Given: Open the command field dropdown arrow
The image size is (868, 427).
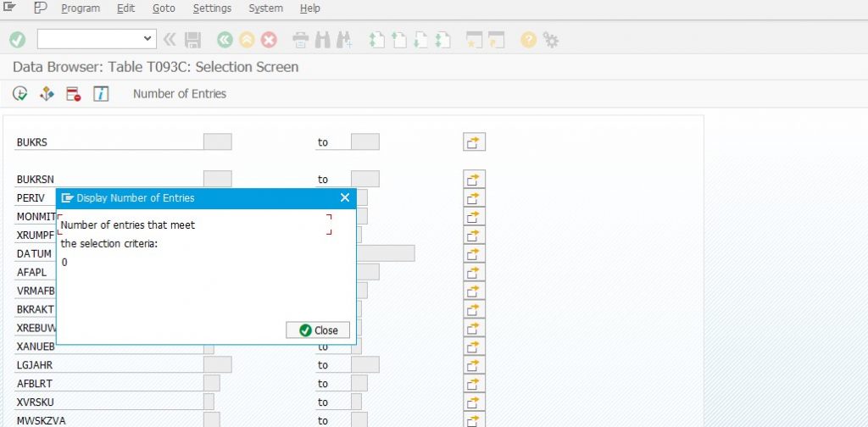Looking at the screenshot, I should [x=147, y=39].
